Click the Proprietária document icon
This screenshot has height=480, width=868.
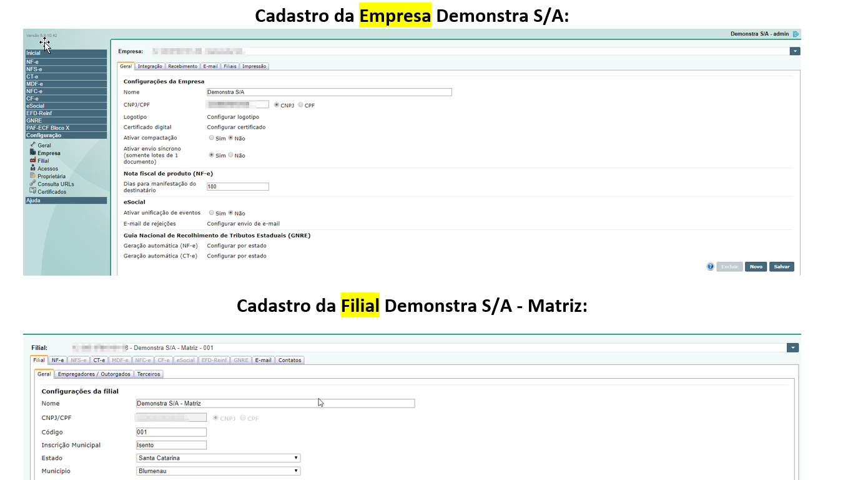coord(32,176)
